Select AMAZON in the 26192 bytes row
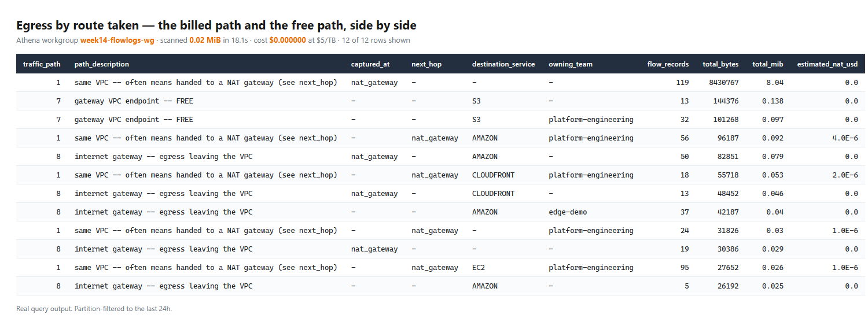Image resolution: width=868 pixels, height=329 pixels. coord(485,286)
